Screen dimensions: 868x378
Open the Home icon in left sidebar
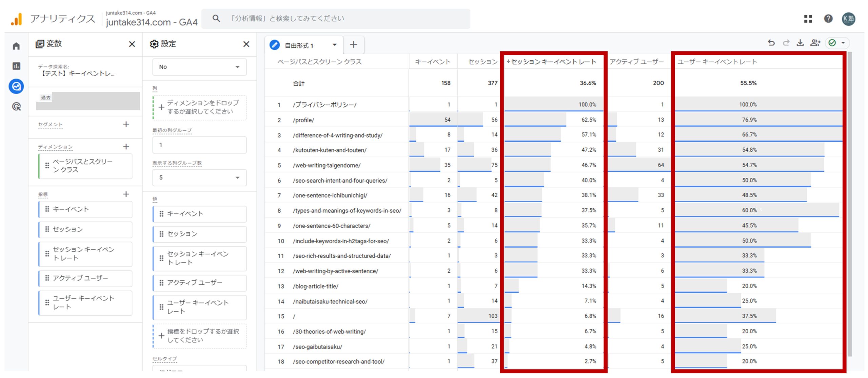(x=16, y=46)
